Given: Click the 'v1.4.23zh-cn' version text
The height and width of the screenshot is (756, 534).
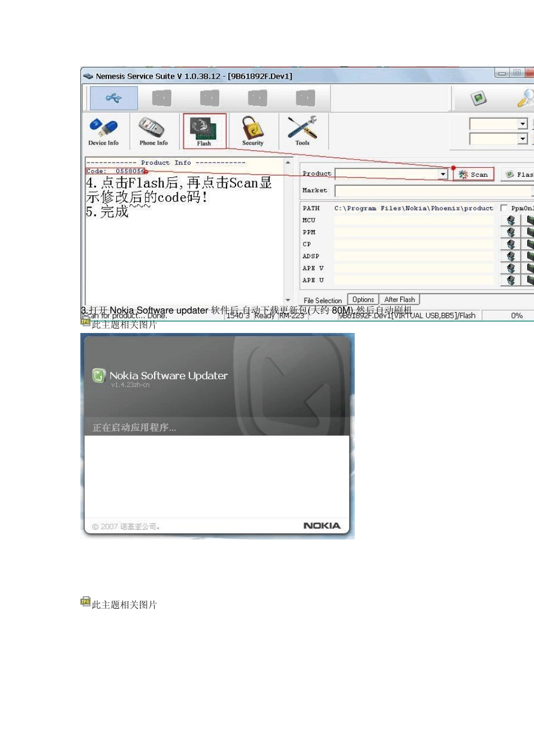Looking at the screenshot, I should point(130,385).
